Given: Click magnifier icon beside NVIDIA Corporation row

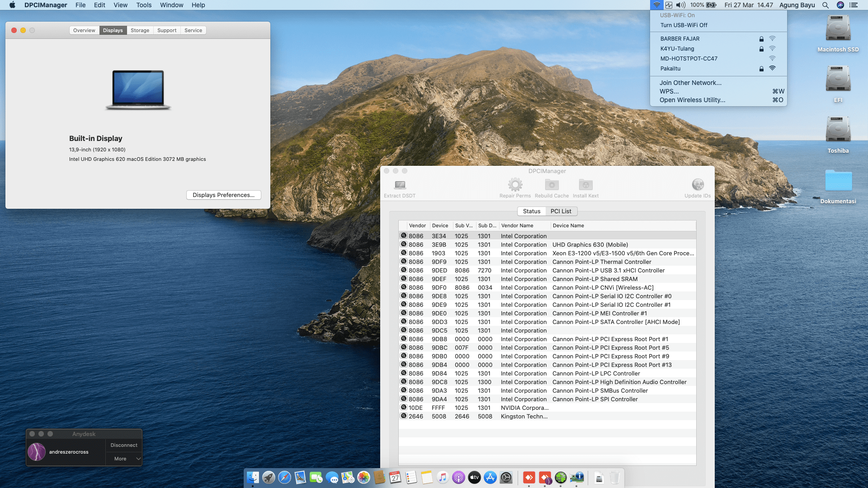Looking at the screenshot, I should pos(404,408).
